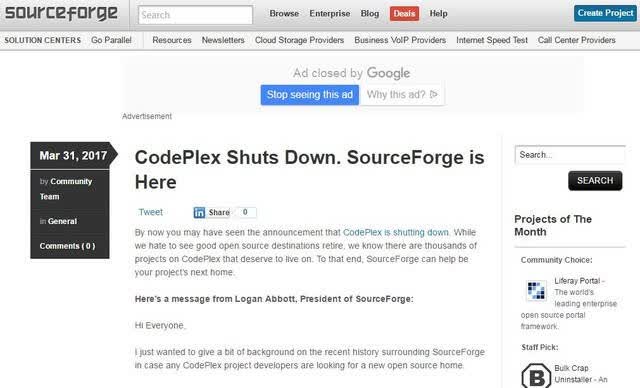Open the CodePlex is shutting down link
This screenshot has width=640, height=388.
(396, 232)
